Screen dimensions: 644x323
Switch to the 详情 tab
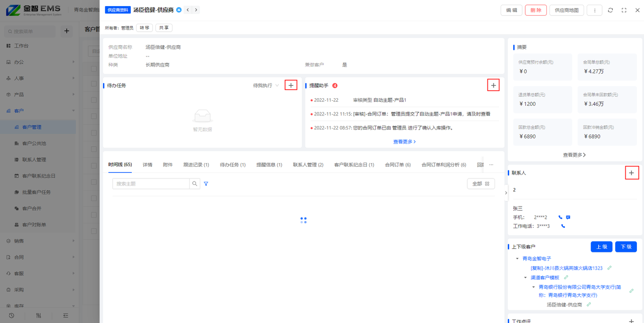pos(147,165)
